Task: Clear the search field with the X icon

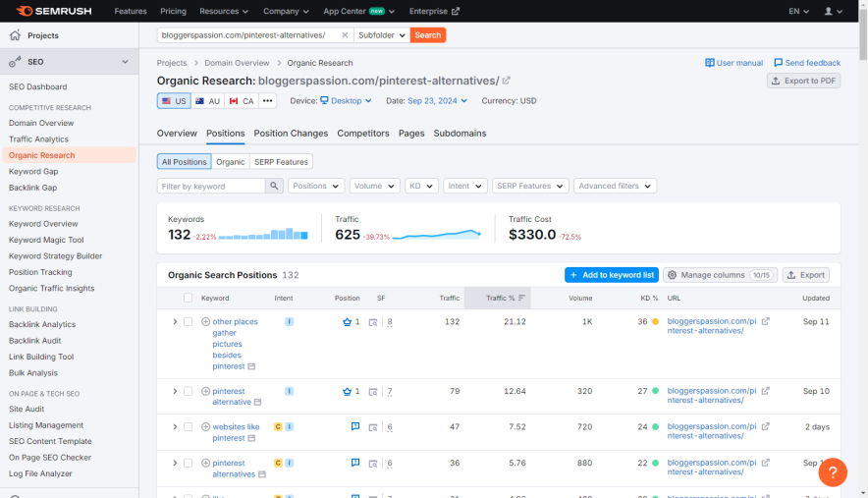Action: 345,35
